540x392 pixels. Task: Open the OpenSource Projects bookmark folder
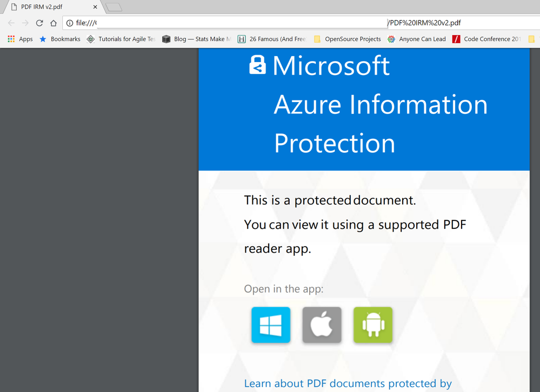click(348, 39)
